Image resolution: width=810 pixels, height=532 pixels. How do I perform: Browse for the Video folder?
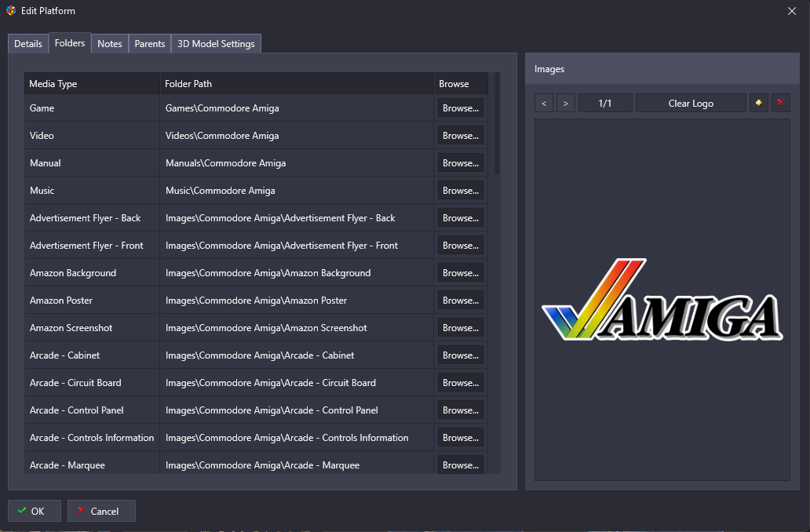point(460,135)
